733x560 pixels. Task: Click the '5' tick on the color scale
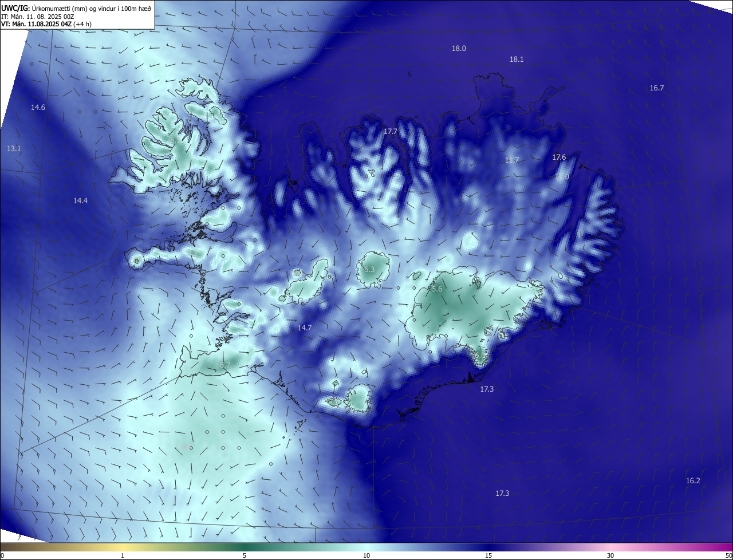[x=245, y=555]
